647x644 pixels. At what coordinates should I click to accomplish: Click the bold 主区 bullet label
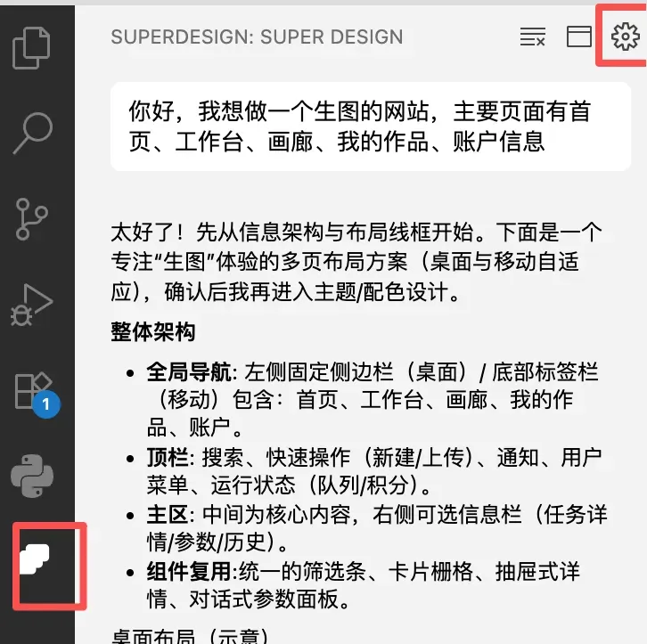[168, 514]
